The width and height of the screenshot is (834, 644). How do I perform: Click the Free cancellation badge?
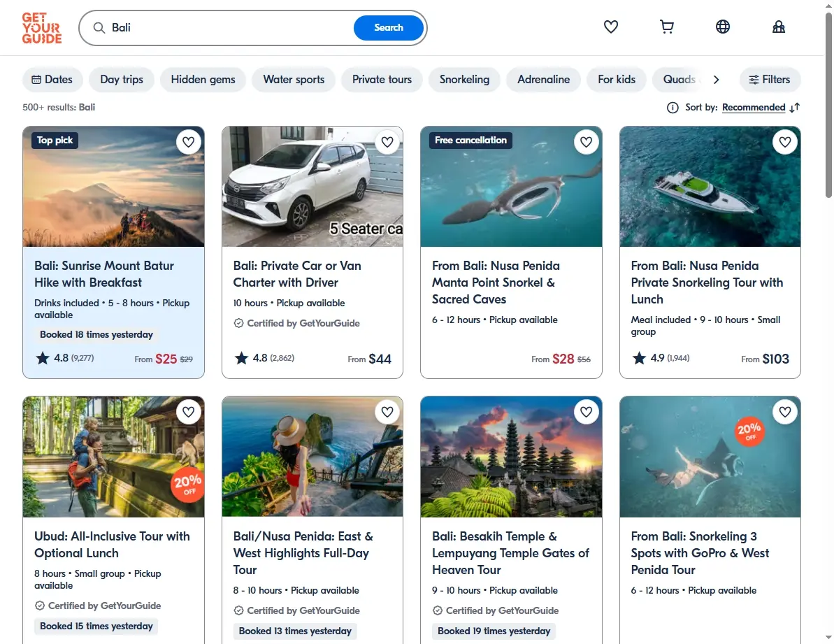point(470,141)
